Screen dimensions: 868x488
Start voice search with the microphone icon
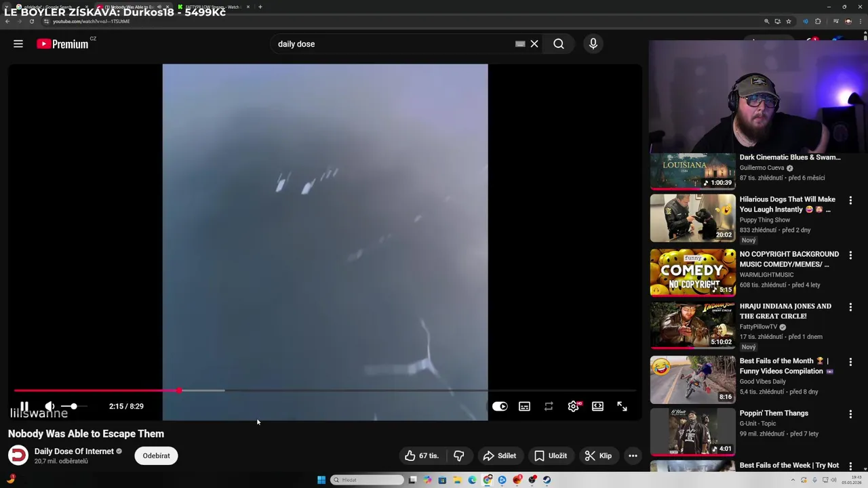pyautogui.click(x=593, y=44)
